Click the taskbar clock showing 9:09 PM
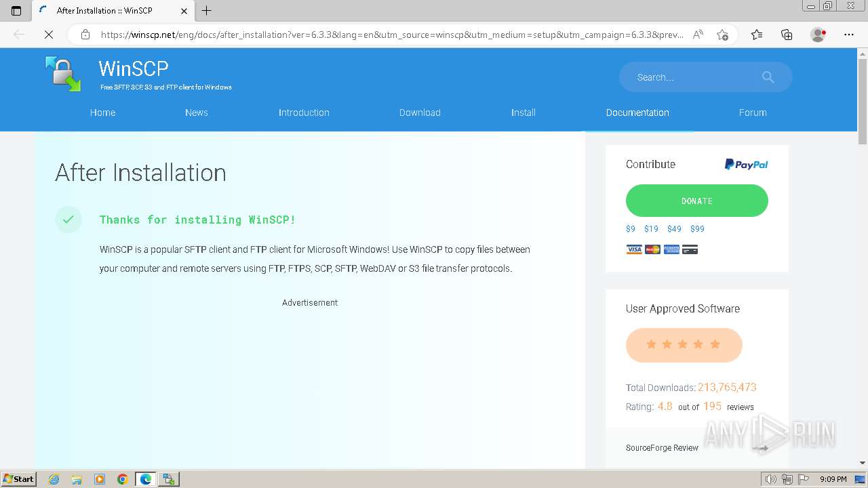The width and height of the screenshot is (868, 488). [x=833, y=479]
